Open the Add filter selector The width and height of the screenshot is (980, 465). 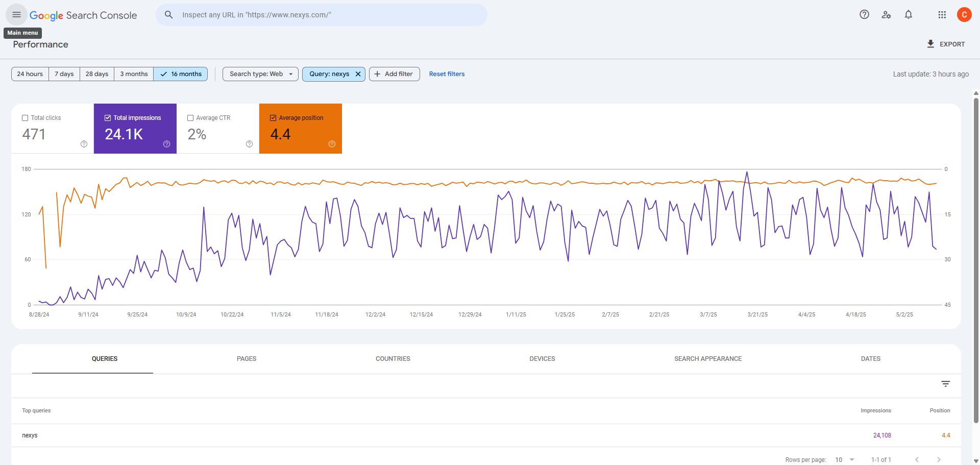(394, 74)
